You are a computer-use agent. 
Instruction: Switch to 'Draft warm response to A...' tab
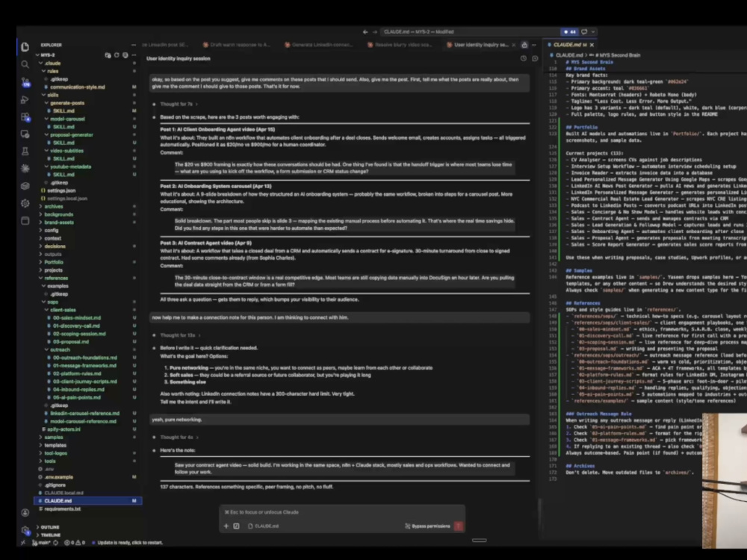click(237, 45)
